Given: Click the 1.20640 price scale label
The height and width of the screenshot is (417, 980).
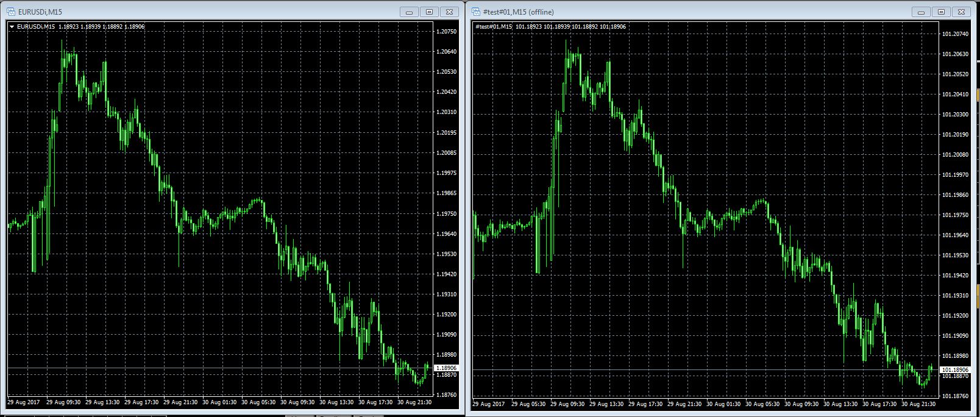Looking at the screenshot, I should pos(447,52).
